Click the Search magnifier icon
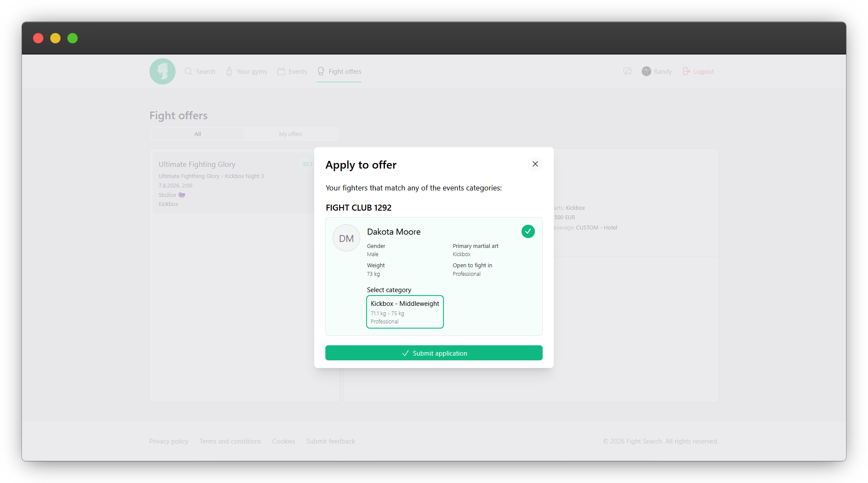 [188, 71]
